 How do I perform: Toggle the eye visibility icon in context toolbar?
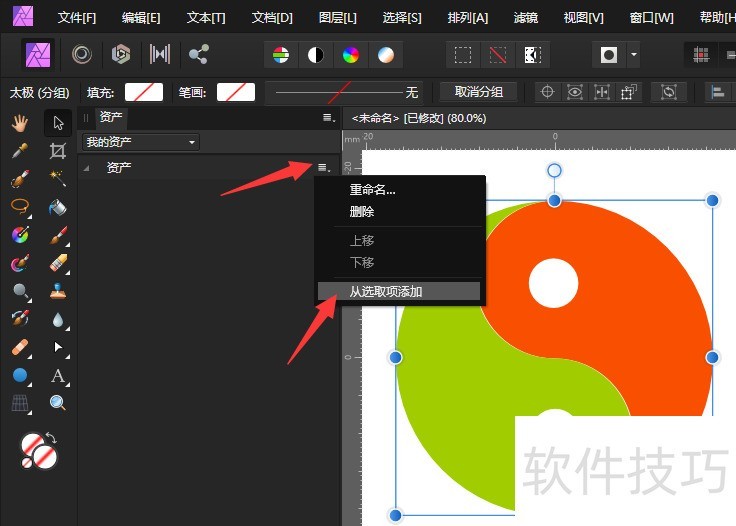[575, 92]
